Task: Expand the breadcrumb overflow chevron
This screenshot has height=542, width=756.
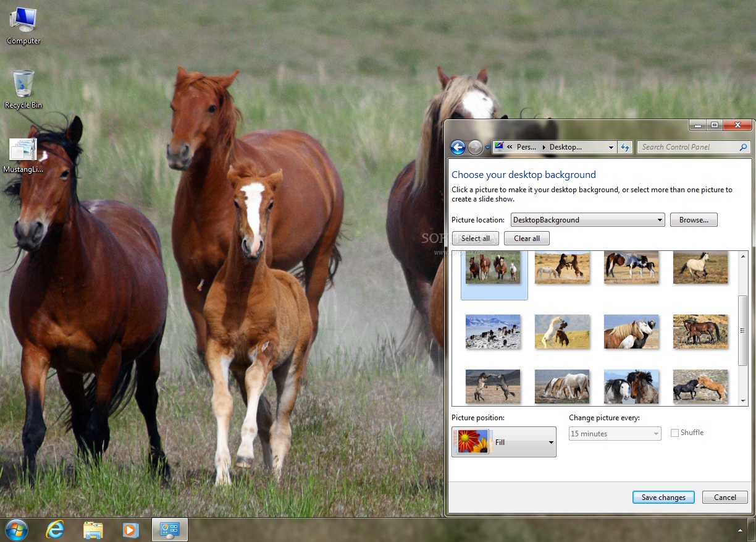Action: click(x=510, y=147)
